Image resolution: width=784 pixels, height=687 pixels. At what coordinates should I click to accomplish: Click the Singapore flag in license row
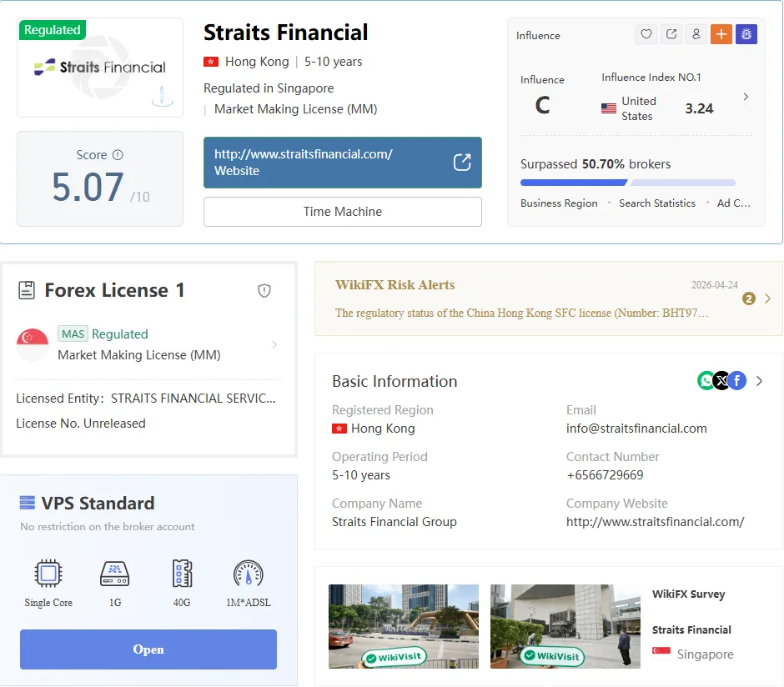(33, 344)
